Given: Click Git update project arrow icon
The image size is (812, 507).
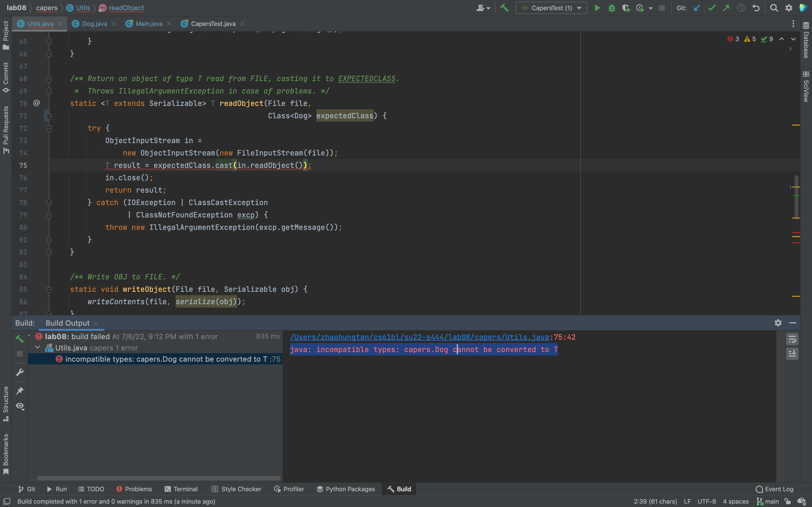Looking at the screenshot, I should point(697,8).
